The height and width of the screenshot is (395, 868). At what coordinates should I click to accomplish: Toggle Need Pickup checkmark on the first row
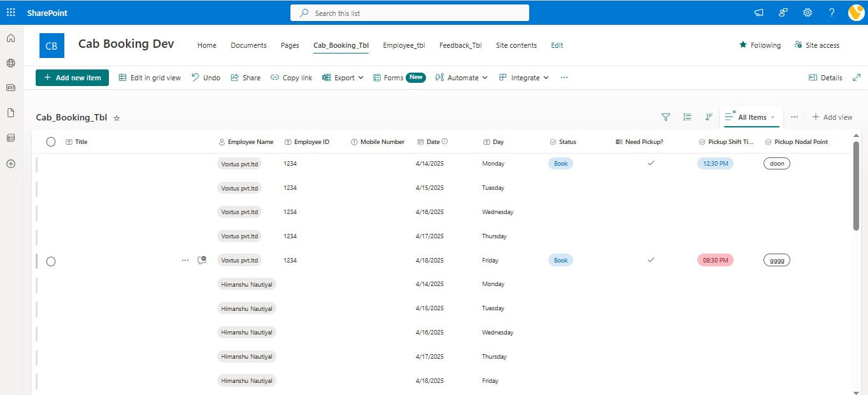[x=651, y=163]
